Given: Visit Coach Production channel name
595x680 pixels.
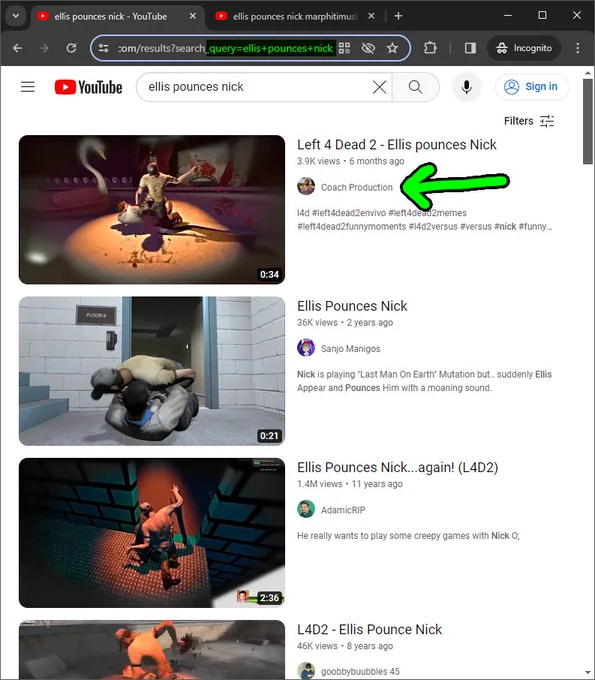Looking at the screenshot, I should (x=356, y=187).
